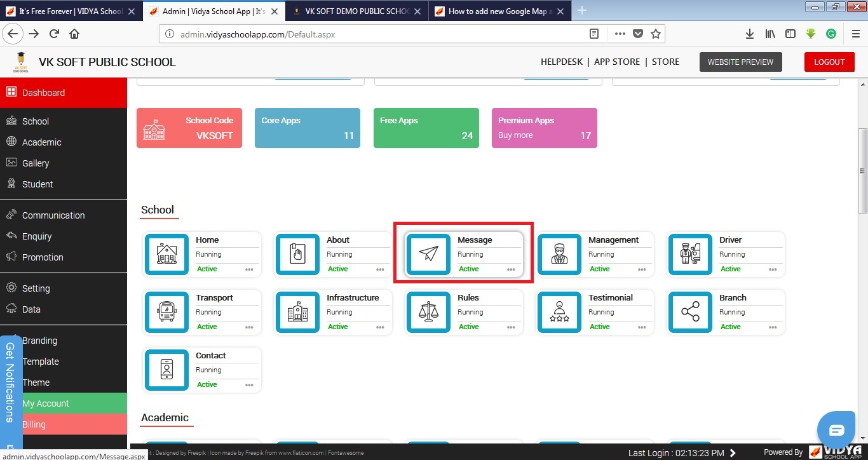Open page actions dots in address bar
Image resolution: width=868 pixels, height=460 pixels.
tap(620, 34)
